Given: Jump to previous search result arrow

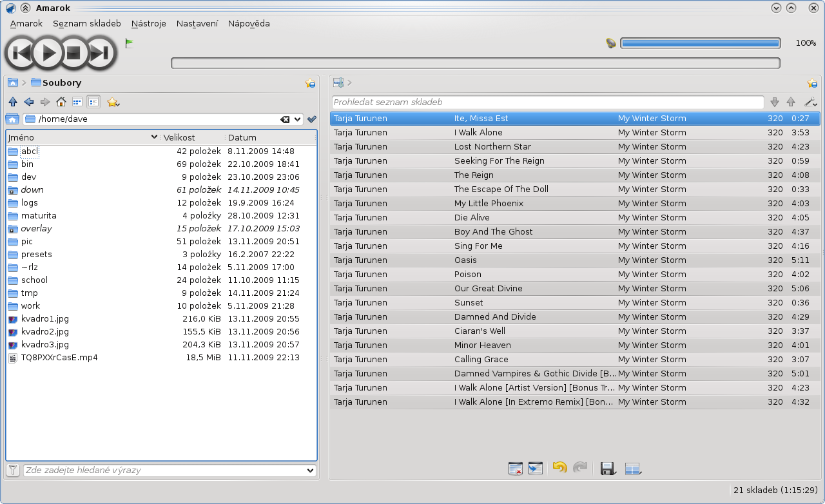Looking at the screenshot, I should (791, 102).
